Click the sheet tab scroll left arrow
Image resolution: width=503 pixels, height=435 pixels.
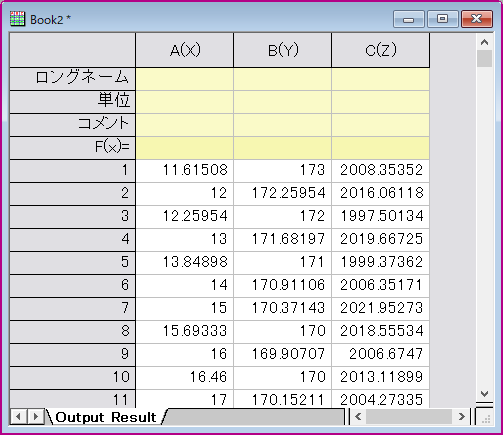tap(18, 417)
